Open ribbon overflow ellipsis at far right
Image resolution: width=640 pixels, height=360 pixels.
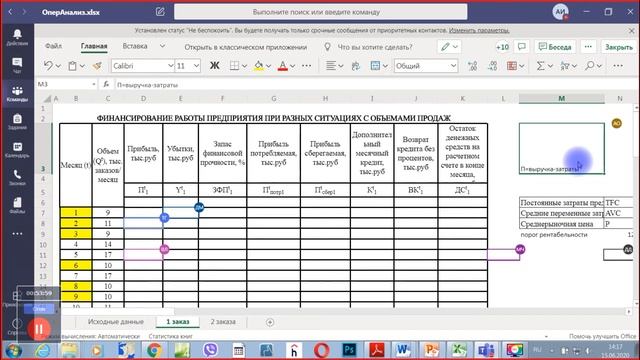click(x=618, y=66)
